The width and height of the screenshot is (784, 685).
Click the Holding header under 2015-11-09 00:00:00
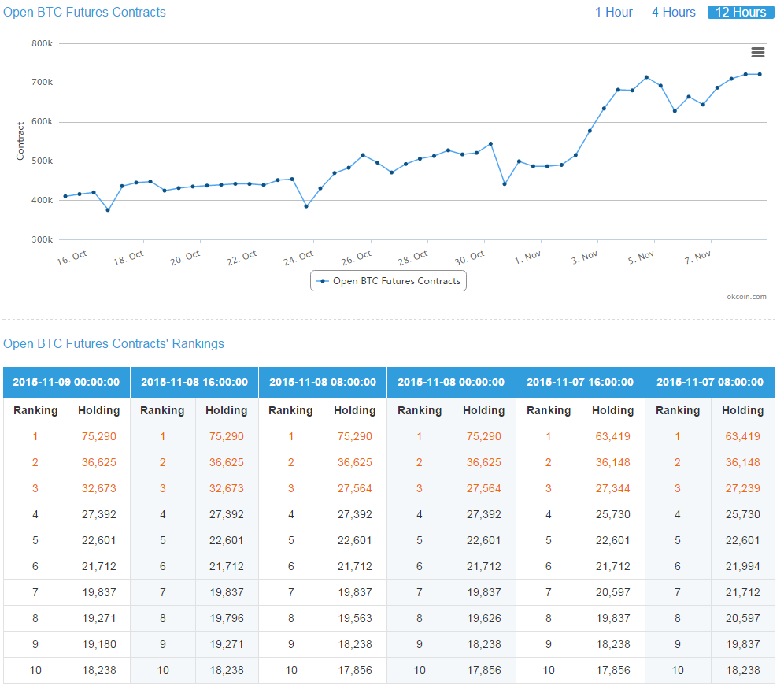pyautogui.click(x=99, y=410)
